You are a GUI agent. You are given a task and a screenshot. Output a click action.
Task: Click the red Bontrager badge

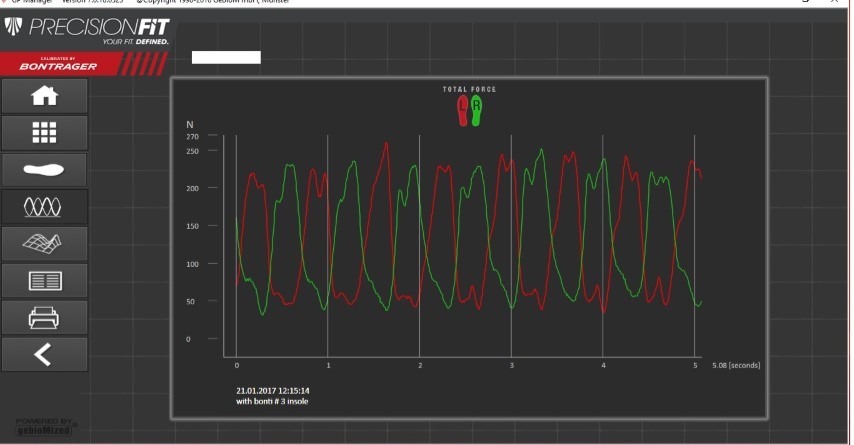tap(62, 64)
